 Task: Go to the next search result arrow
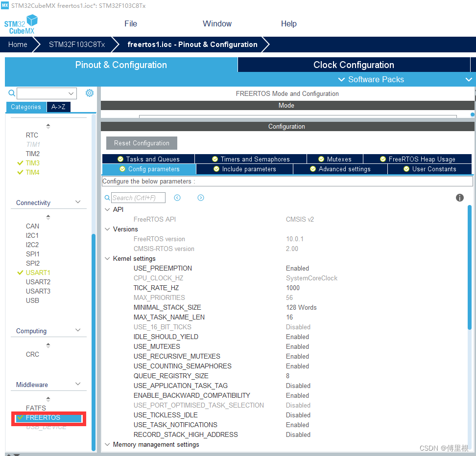click(x=201, y=198)
